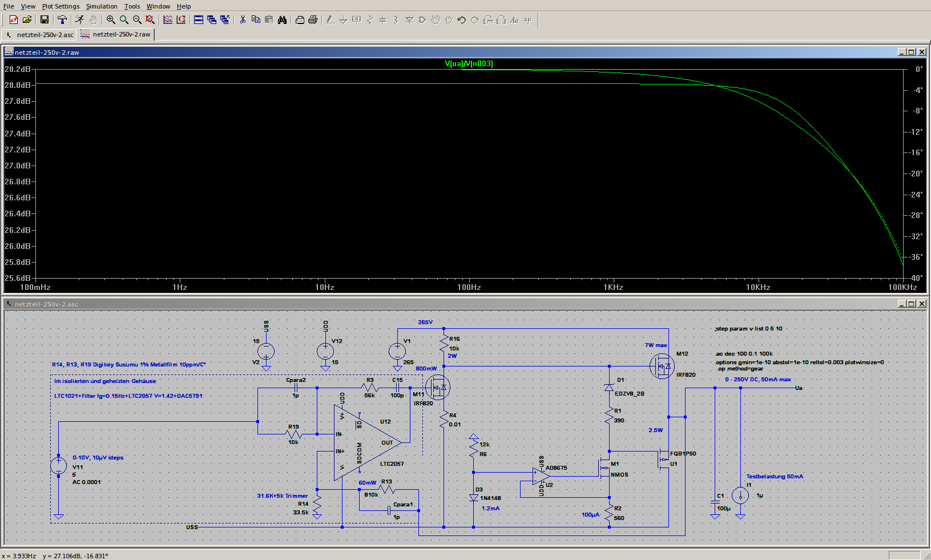Open the Simulation menu
The height and width of the screenshot is (560, 931).
[102, 6]
